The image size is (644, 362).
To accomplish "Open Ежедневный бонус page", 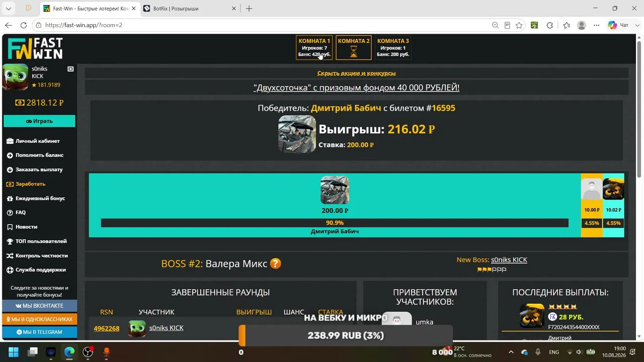I will click(40, 198).
